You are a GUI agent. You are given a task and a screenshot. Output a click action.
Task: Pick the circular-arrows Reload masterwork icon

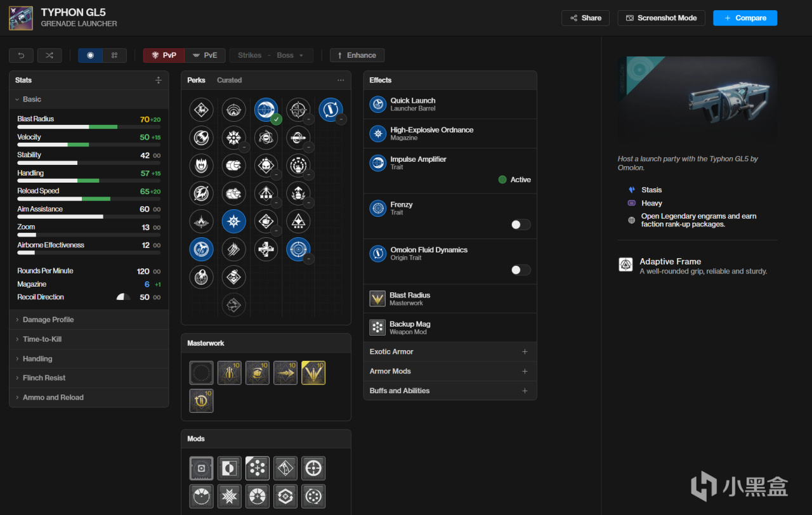coord(201,401)
